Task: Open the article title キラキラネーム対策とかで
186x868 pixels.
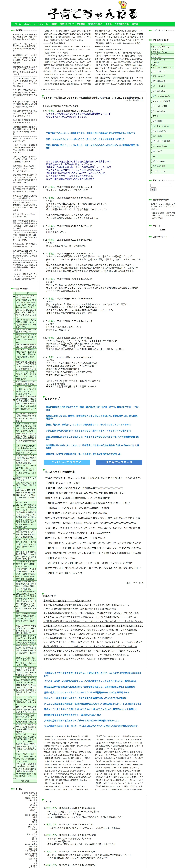Action: click(93, 97)
